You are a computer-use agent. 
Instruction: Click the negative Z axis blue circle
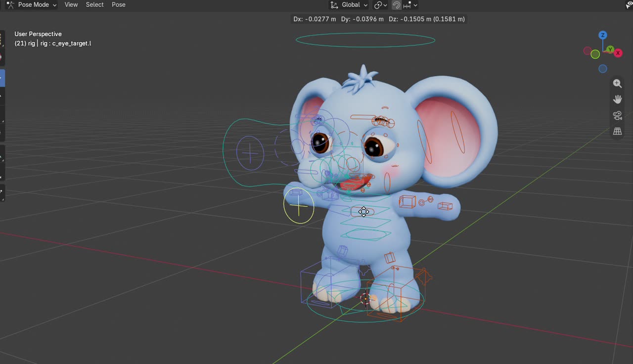[x=603, y=69]
